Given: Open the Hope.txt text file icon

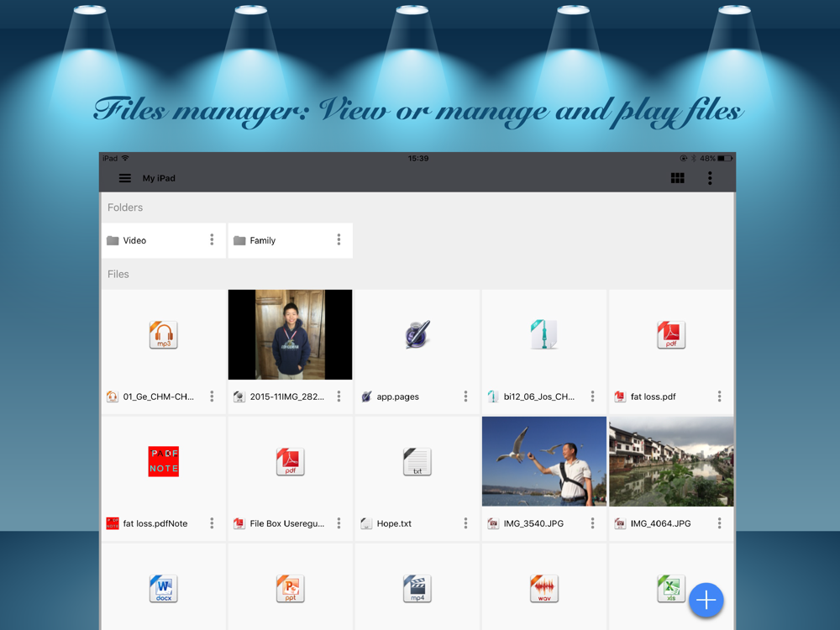Looking at the screenshot, I should [x=417, y=462].
